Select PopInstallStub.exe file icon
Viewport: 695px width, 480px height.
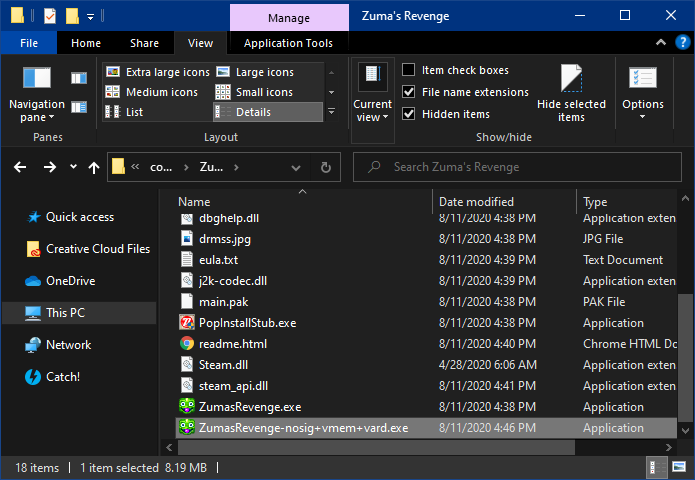(x=187, y=323)
